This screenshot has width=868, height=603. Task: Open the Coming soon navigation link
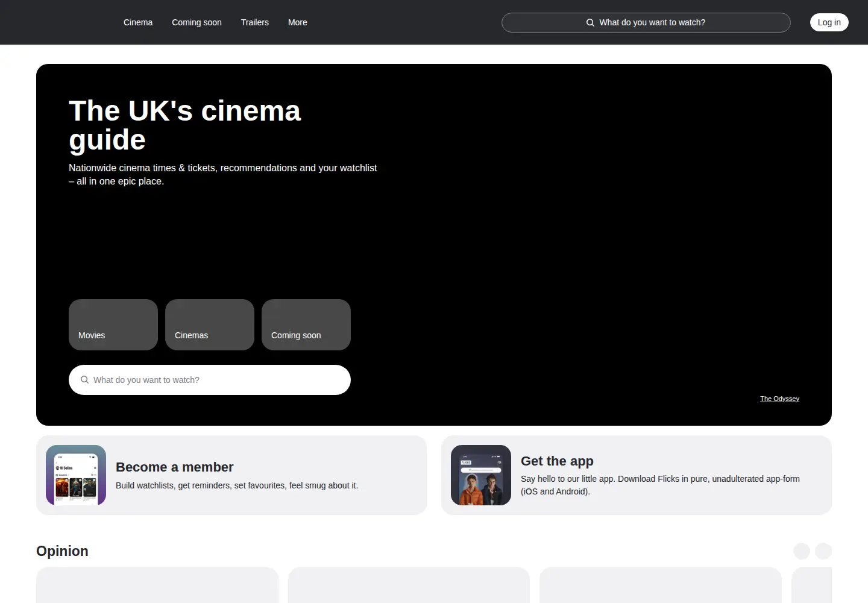point(197,22)
